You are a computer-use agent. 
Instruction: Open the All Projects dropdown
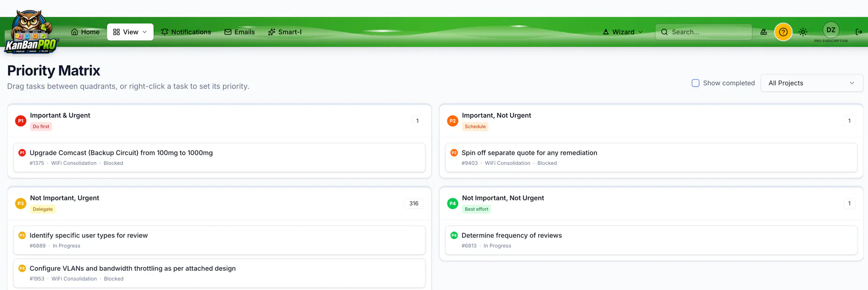(x=812, y=83)
